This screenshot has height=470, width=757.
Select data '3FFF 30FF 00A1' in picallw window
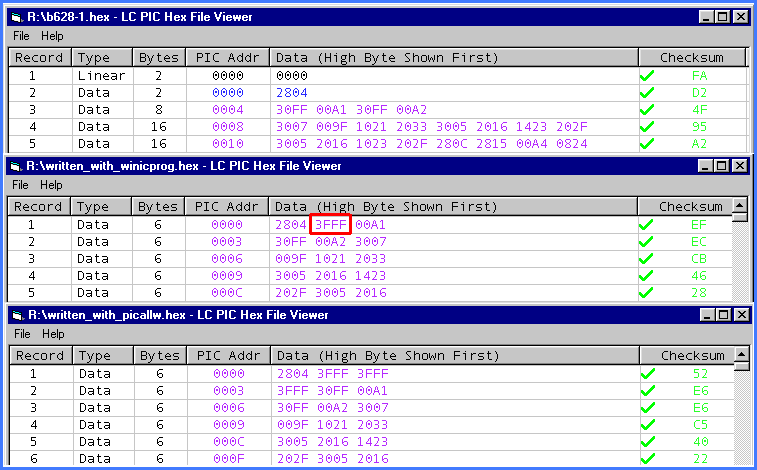point(333,391)
